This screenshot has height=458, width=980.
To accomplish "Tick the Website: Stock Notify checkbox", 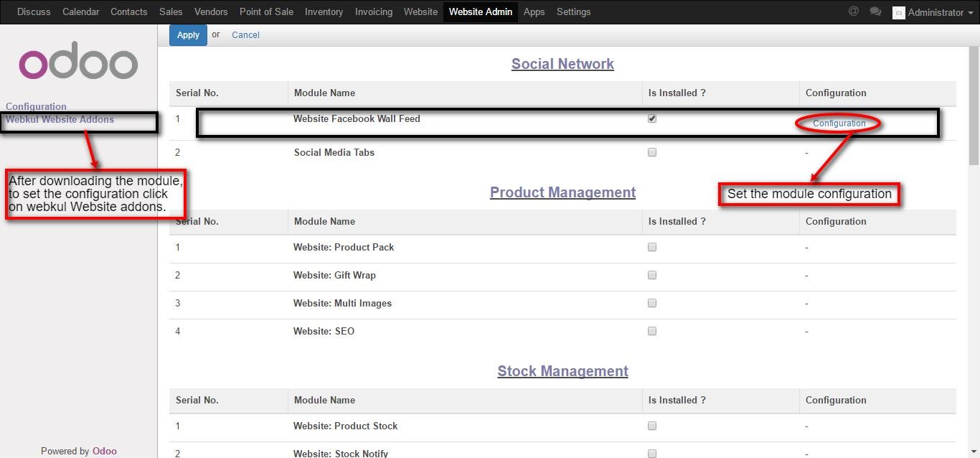I will (652, 453).
